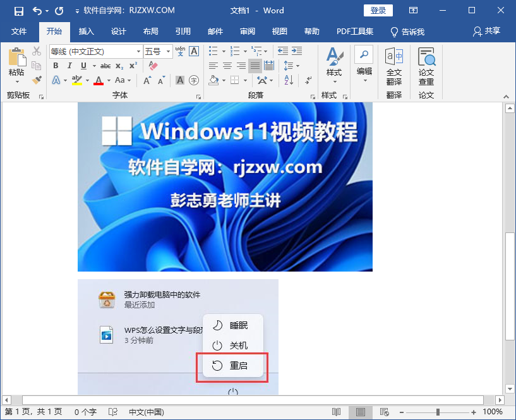Open the font name dropdown
This screenshot has height=420, width=516.
pyautogui.click(x=138, y=51)
